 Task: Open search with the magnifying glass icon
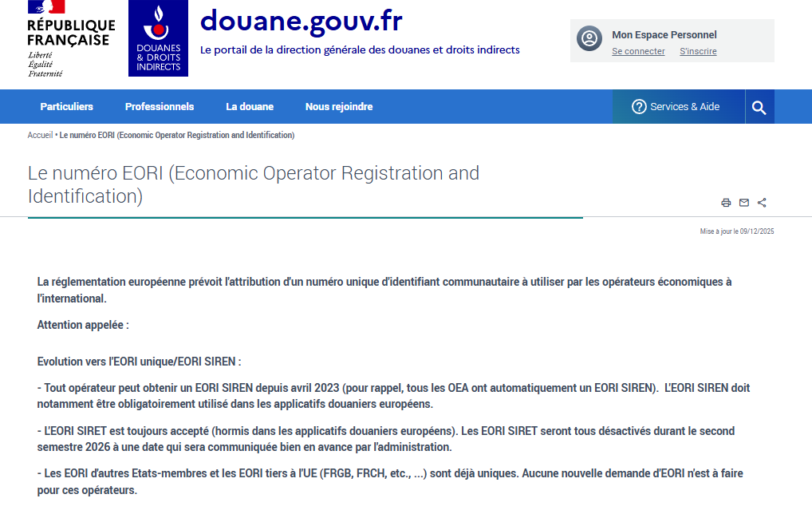coord(759,107)
